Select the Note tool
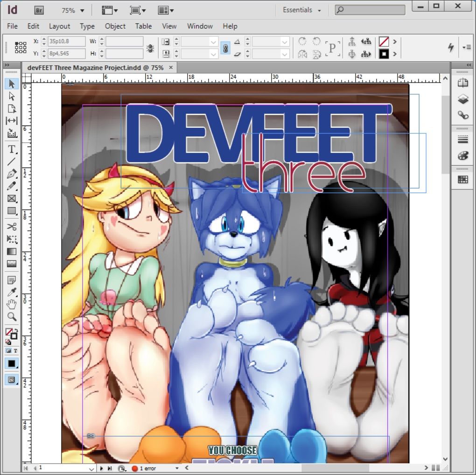The width and height of the screenshot is (476, 475). [x=12, y=280]
